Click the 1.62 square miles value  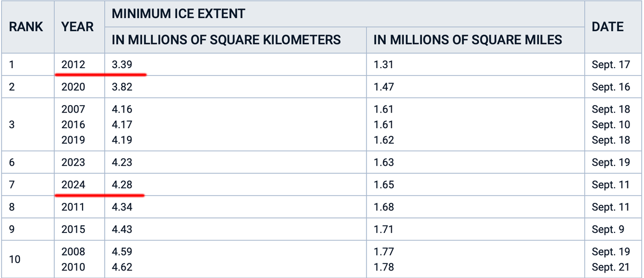coord(384,140)
